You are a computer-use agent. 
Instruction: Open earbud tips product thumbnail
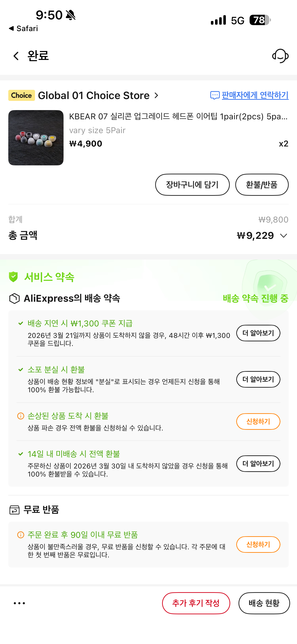pos(36,138)
